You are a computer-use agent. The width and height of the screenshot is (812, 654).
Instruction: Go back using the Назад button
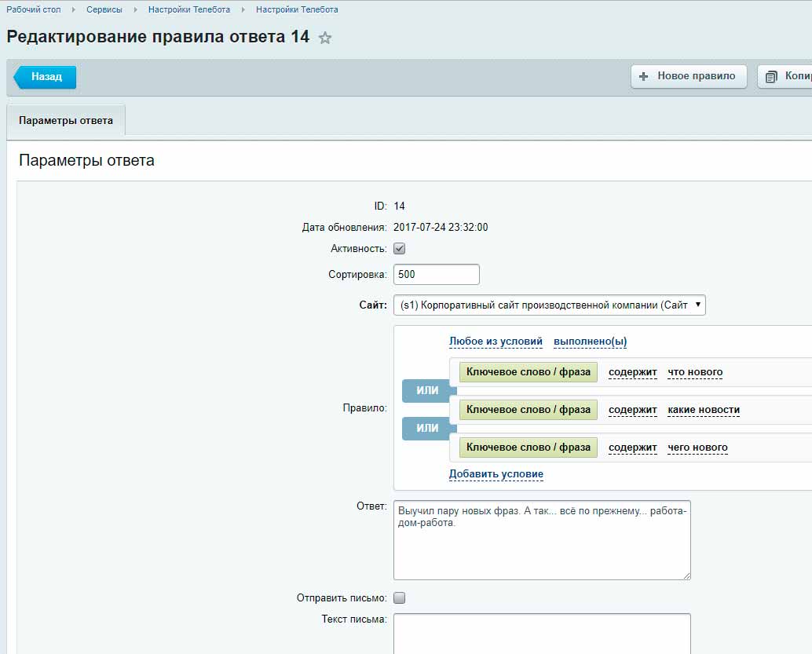pos(46,77)
